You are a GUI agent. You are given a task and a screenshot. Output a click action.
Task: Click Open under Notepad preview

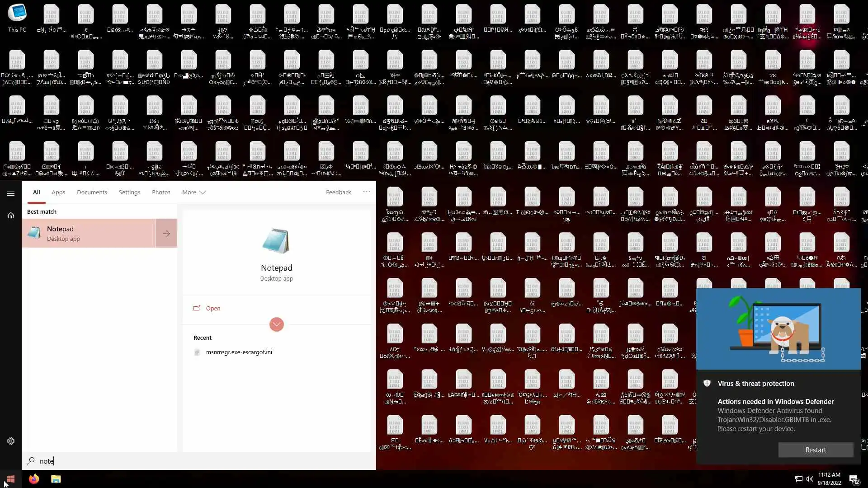click(x=213, y=308)
